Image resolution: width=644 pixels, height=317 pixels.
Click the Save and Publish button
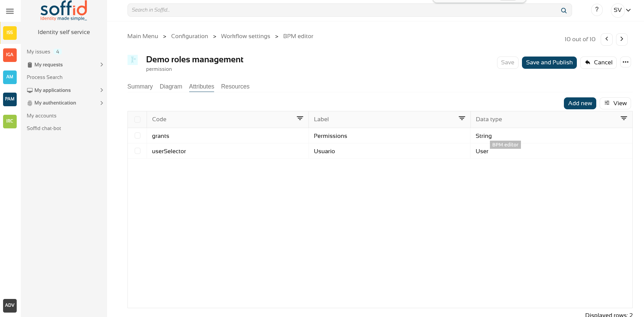549,63
